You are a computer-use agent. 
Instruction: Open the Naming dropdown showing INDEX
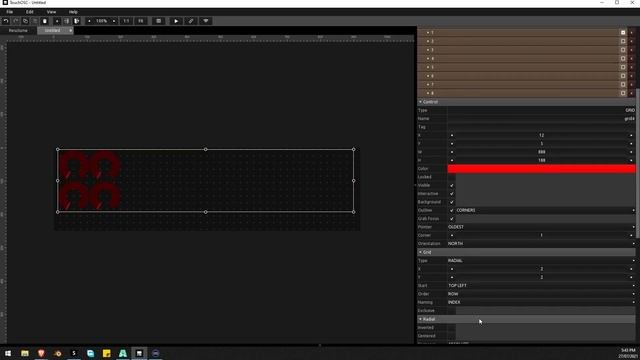pos(542,302)
